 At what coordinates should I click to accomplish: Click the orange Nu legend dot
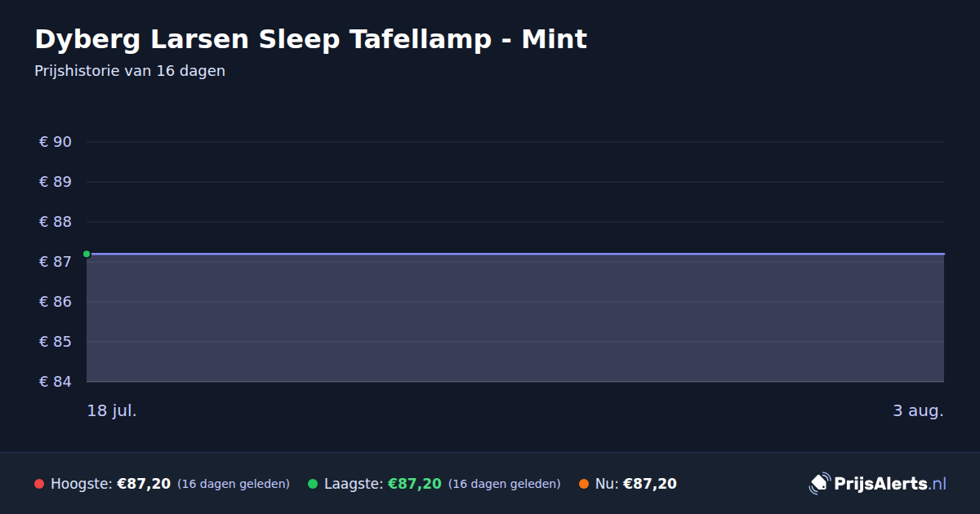[x=584, y=485]
